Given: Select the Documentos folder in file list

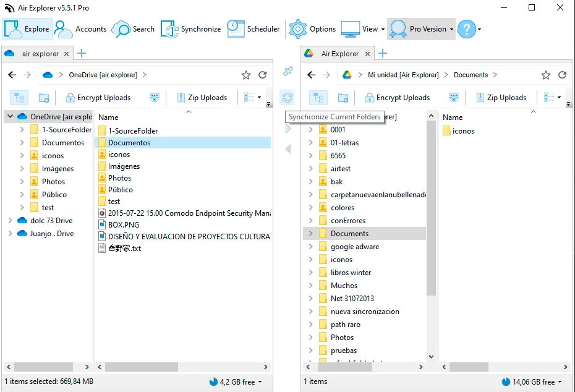Looking at the screenshot, I should click(x=182, y=143).
